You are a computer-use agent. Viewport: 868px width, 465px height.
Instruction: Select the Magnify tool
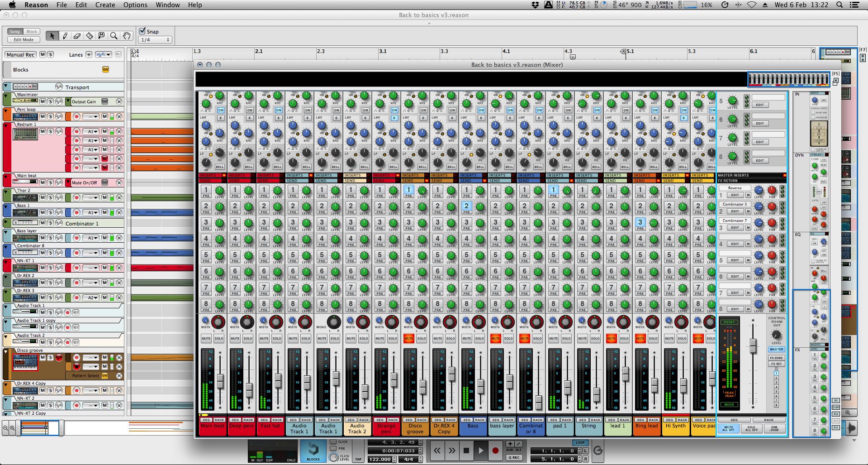[114, 35]
